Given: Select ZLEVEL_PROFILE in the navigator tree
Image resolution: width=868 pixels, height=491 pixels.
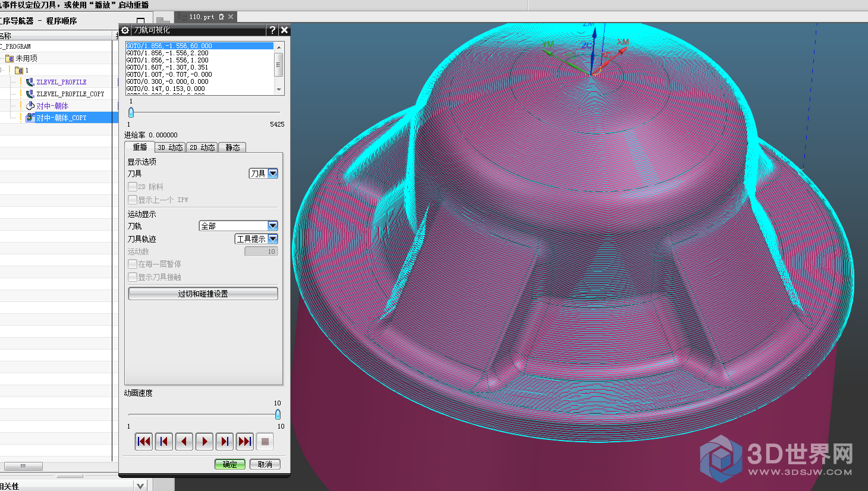Looking at the screenshot, I should (x=61, y=82).
